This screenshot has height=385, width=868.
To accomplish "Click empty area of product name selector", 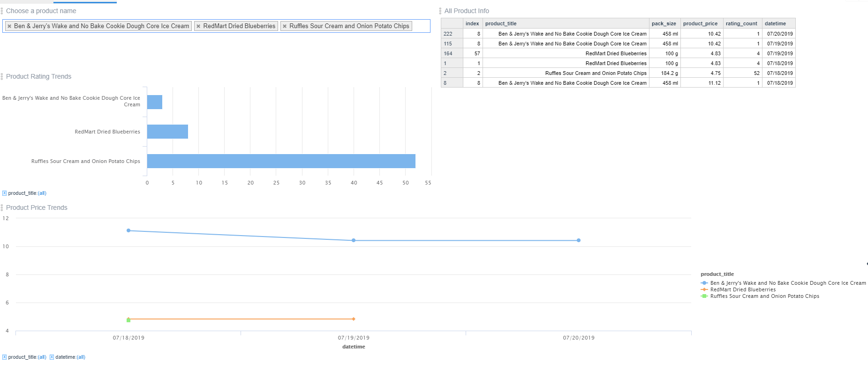I will (421, 26).
